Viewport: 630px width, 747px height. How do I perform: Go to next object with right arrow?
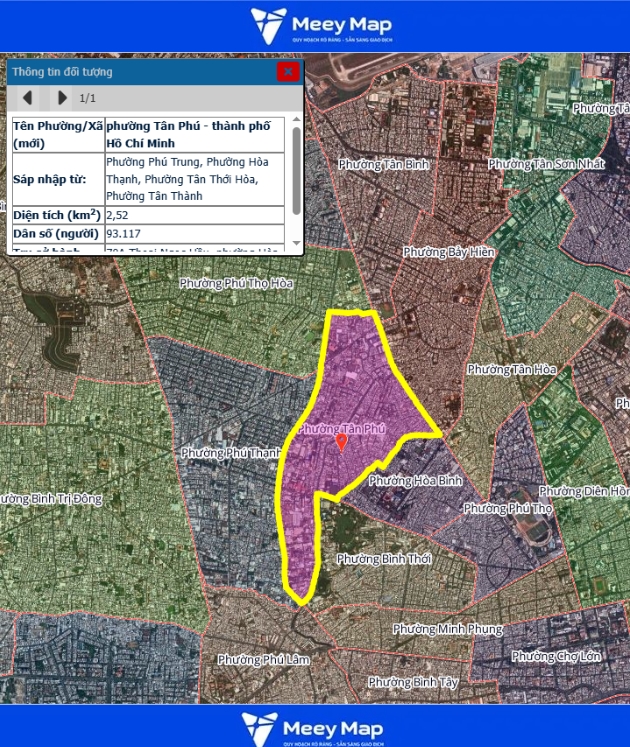click(x=62, y=98)
